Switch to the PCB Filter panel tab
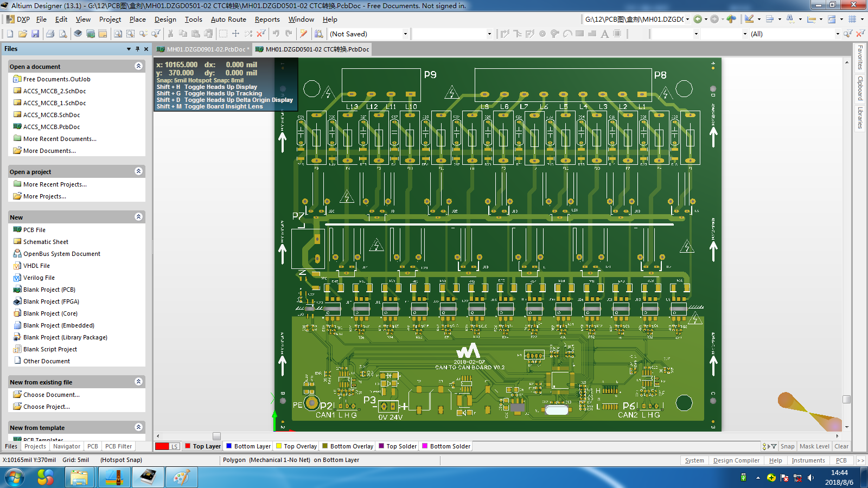Viewport: 868px width, 488px height. pyautogui.click(x=118, y=446)
